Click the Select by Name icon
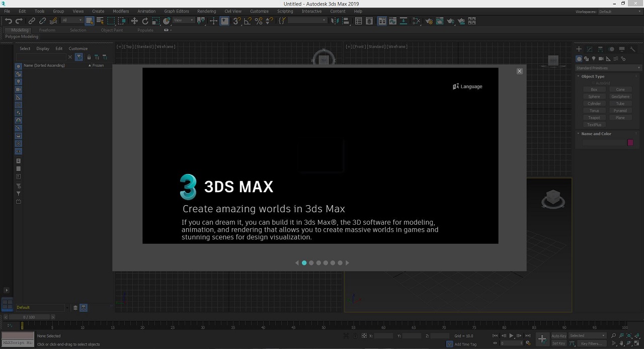644x349 pixels. pos(100,21)
